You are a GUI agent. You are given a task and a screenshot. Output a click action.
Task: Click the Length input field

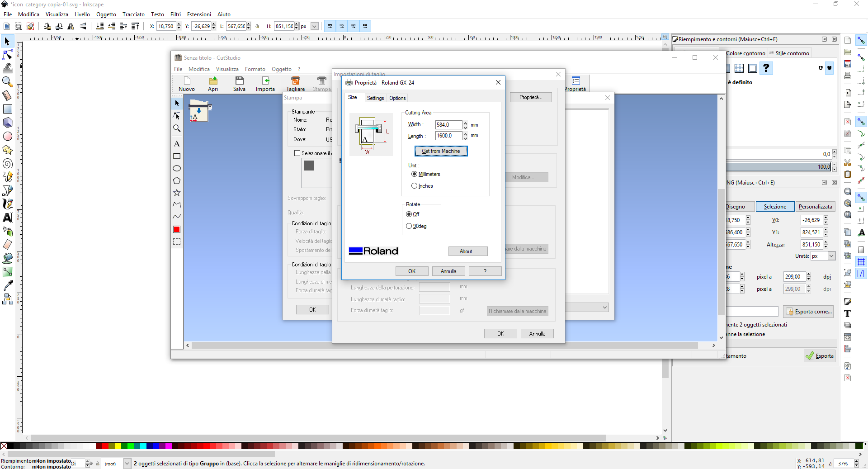[x=448, y=136]
